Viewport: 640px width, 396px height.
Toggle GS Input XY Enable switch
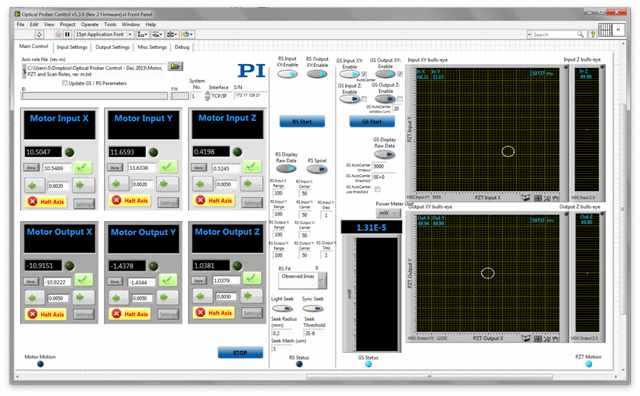[350, 74]
